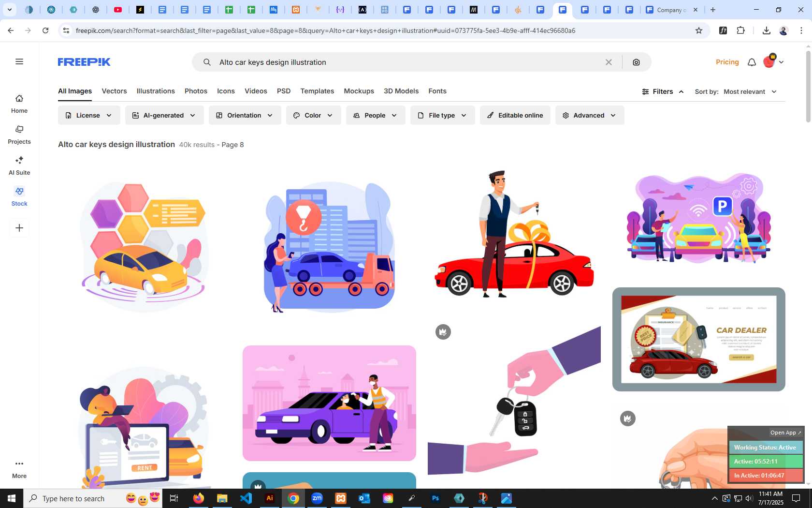
Task: Open the People filter dropdown
Action: coord(376,115)
